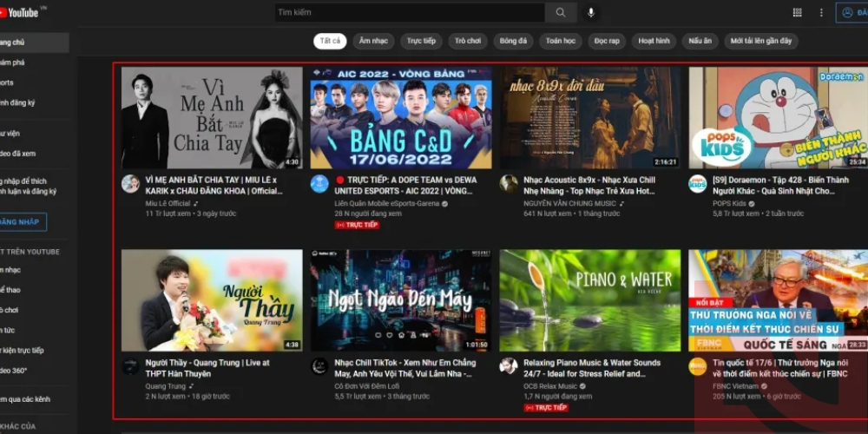Open the watched videos history item
Viewport: 868px width, 434px height.
coord(35,154)
